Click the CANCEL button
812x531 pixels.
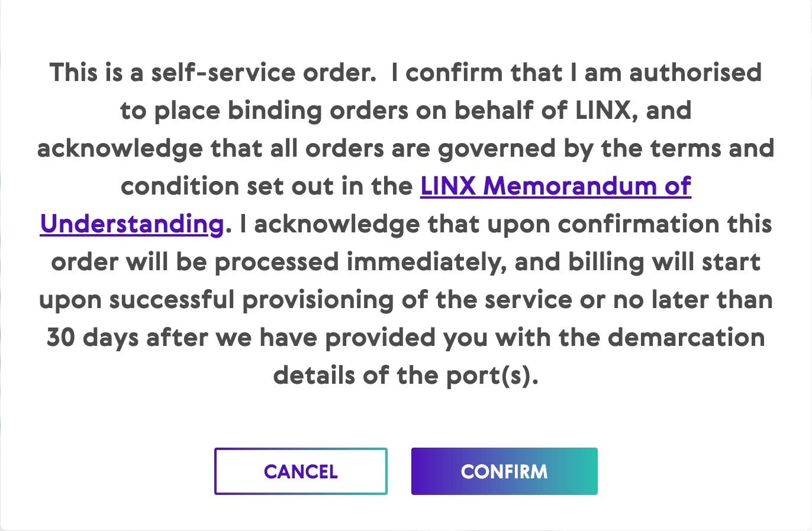coord(301,471)
